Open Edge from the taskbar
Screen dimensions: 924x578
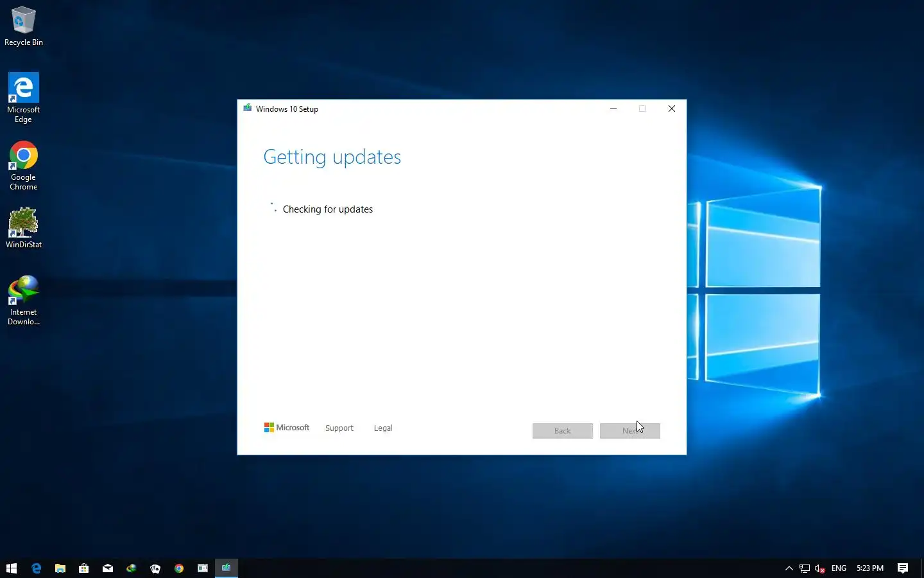[x=37, y=568]
